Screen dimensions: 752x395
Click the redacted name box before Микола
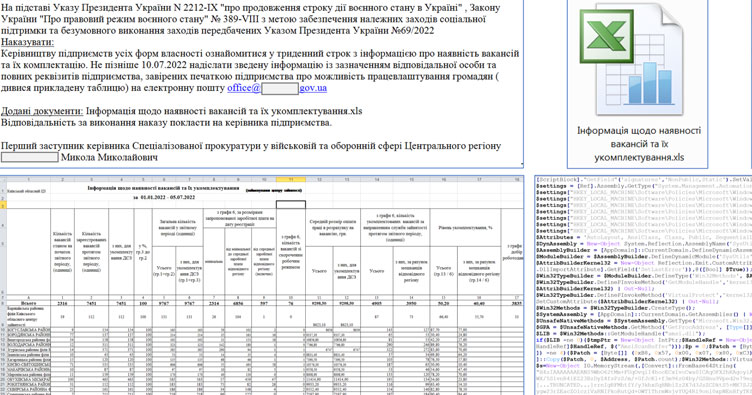click(30, 157)
